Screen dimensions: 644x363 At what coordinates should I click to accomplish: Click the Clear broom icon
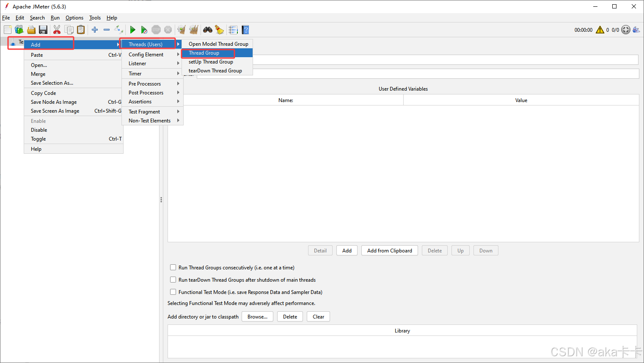coord(182,30)
